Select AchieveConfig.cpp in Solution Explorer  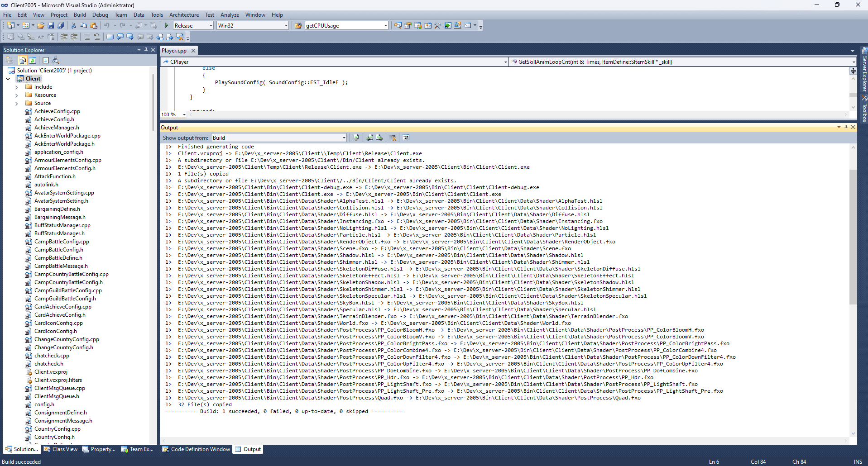[57, 111]
